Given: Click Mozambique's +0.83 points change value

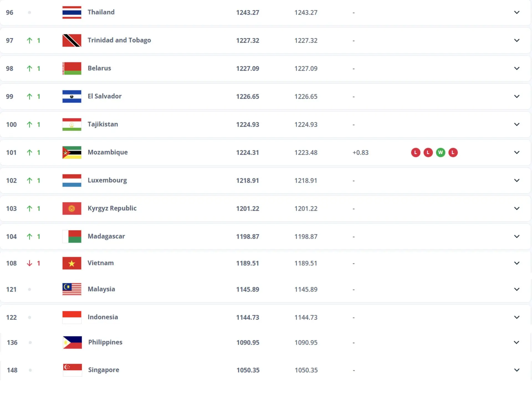Looking at the screenshot, I should tap(361, 152).
